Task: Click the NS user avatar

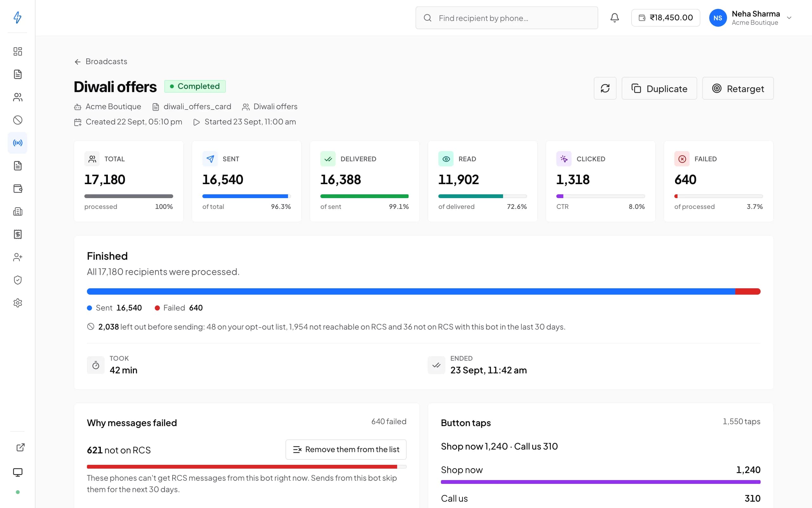Action: click(718, 18)
